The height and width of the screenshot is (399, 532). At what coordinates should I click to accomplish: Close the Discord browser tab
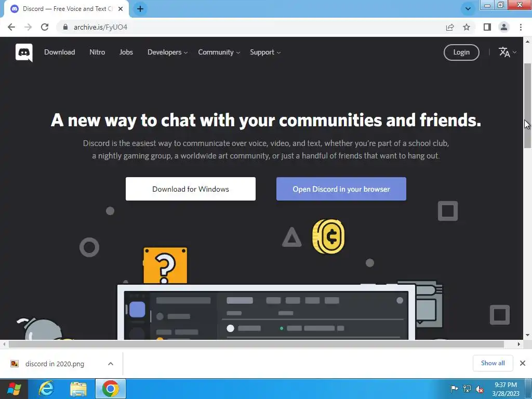121,9
